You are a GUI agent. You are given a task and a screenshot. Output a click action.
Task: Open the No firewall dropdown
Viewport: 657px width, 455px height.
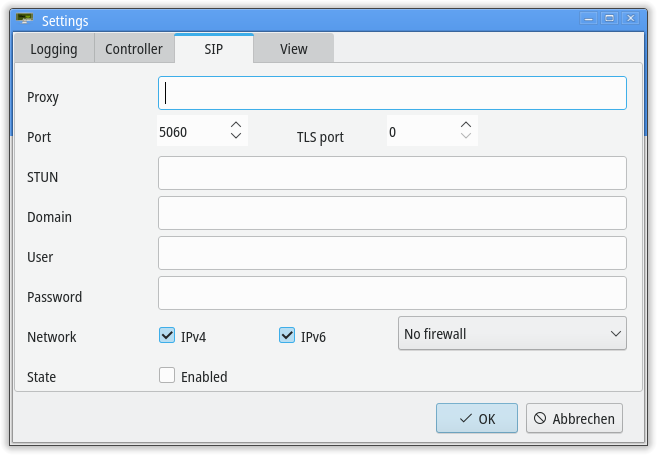[x=512, y=333]
